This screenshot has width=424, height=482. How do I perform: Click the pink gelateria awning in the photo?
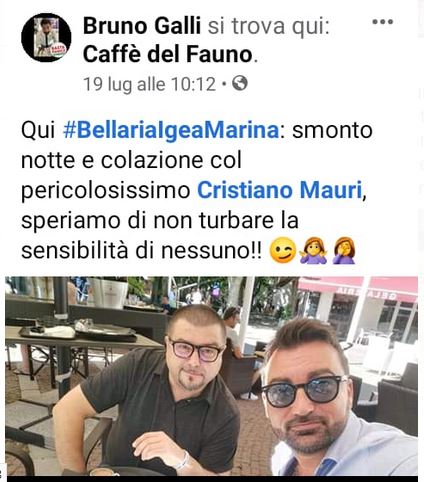pos(358,289)
